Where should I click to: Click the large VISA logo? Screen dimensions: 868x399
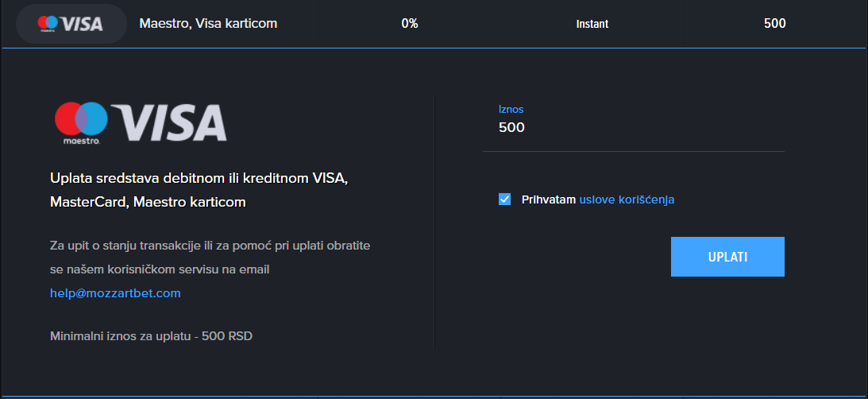pyautogui.click(x=169, y=122)
